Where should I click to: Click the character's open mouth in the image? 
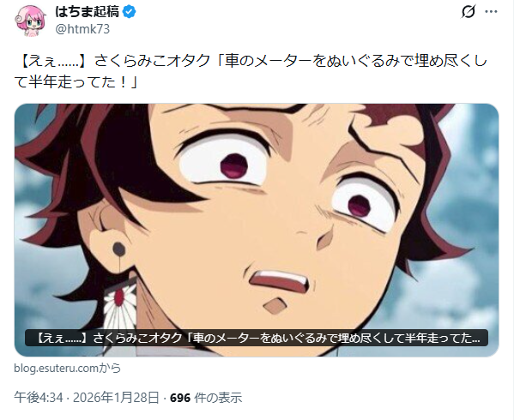click(x=279, y=282)
